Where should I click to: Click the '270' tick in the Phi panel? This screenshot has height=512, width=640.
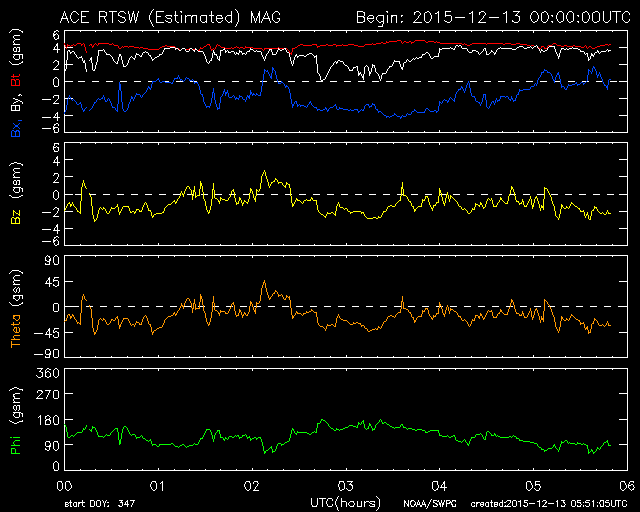(x=48, y=394)
